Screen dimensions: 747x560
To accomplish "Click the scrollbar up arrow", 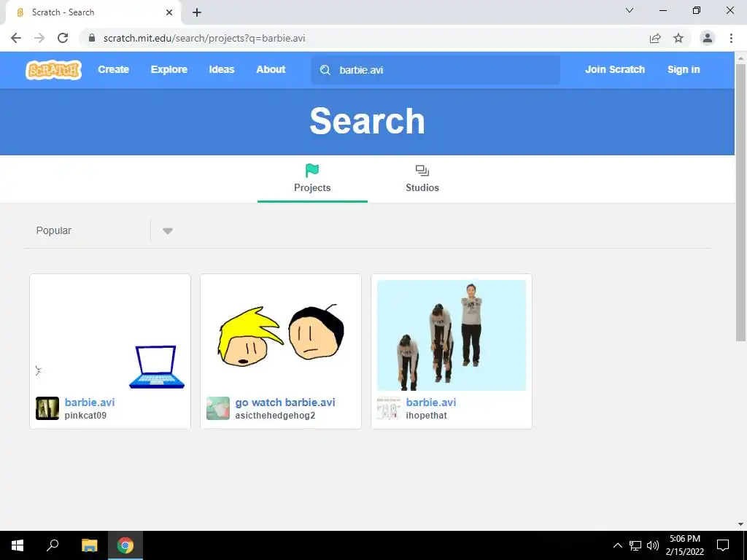I will 740,58.
